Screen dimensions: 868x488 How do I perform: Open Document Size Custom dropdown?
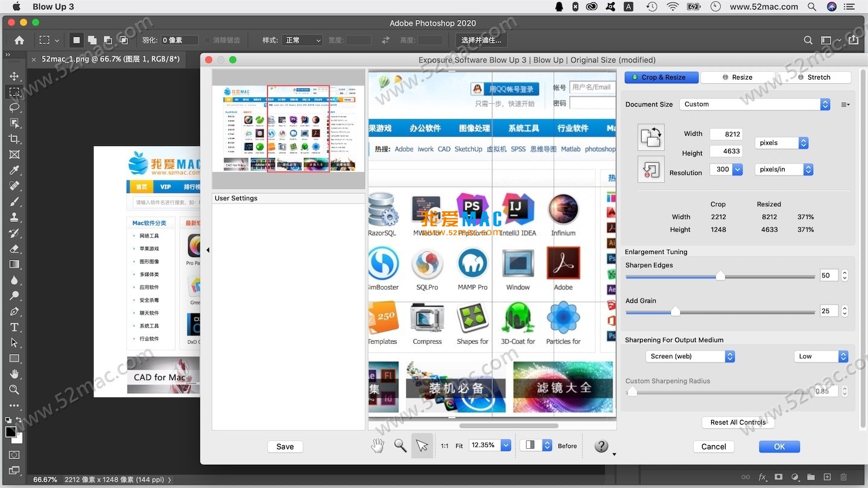point(755,104)
